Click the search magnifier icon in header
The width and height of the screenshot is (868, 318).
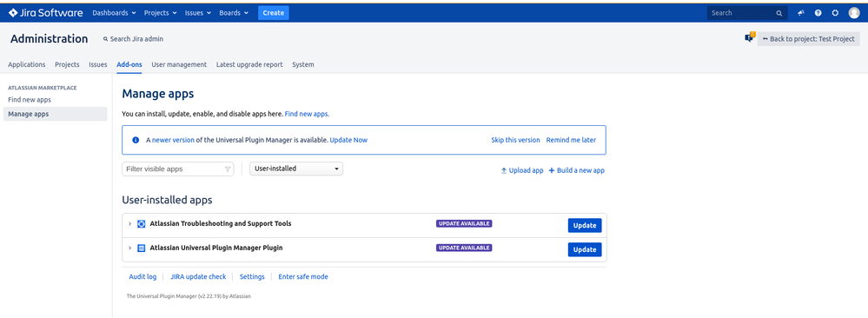[x=779, y=13]
